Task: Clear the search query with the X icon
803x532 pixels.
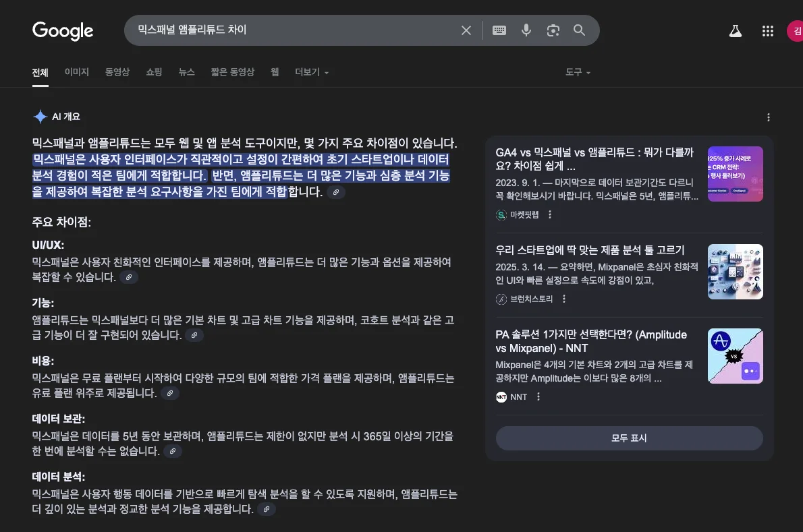Action: click(x=466, y=30)
